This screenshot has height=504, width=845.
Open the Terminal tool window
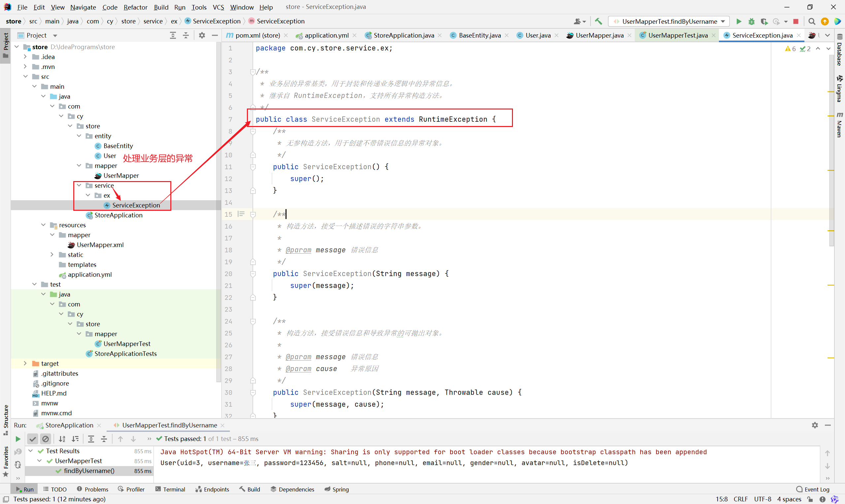(170, 489)
